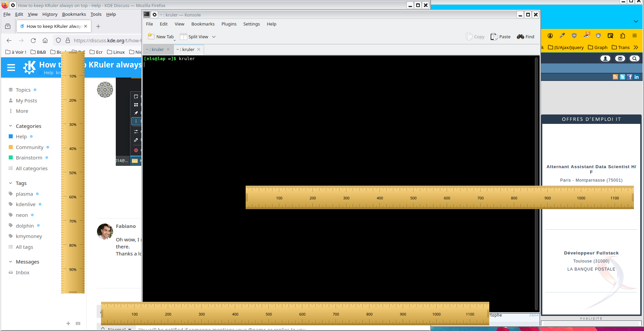Open Firefox Tools menu
This screenshot has width=644, height=331.
point(96,14)
